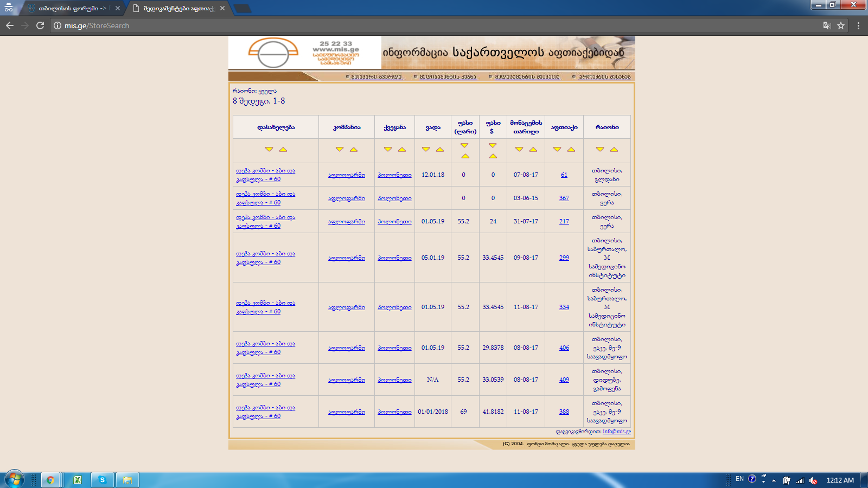Click the muted volume icon in system tray
868x488 pixels.
[813, 480]
